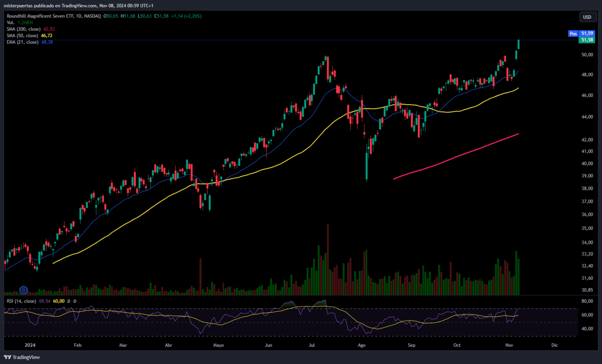Click the 32,40 price axis label
Viewport: 602px width, 364px height.
point(587,266)
